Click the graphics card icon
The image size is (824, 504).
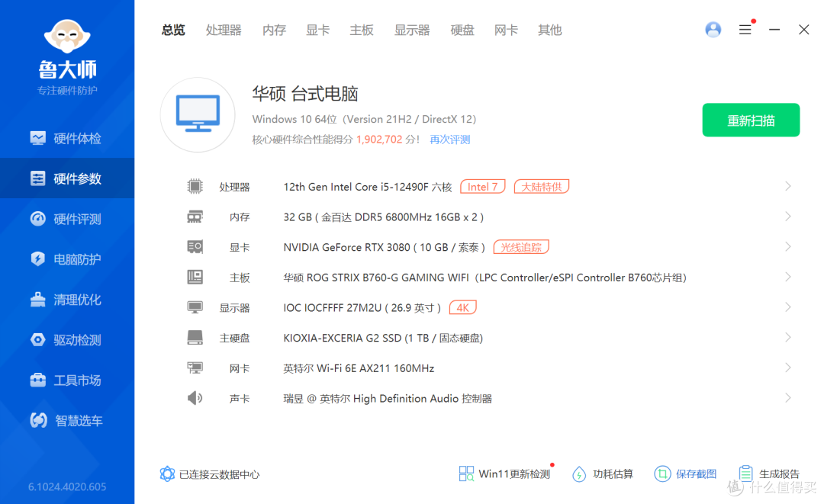[x=195, y=247]
